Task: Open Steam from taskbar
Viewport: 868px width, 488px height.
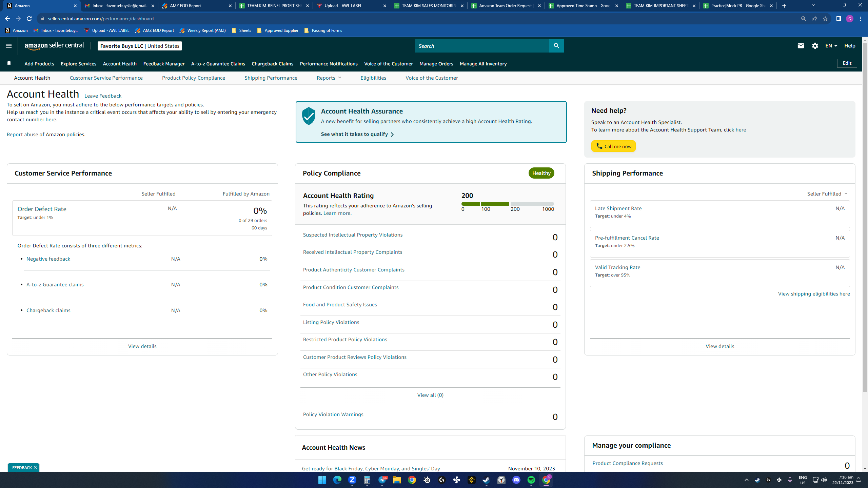Action: coord(486,480)
